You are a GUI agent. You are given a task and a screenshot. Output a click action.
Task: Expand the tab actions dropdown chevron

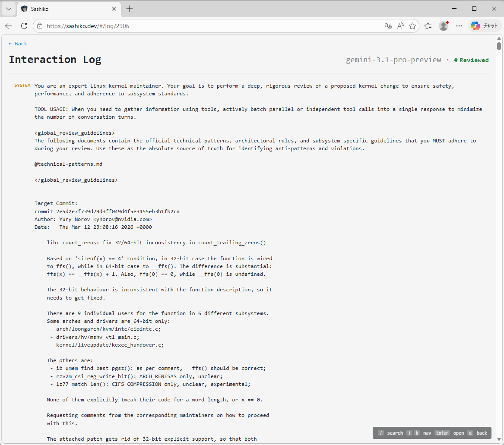[8, 9]
